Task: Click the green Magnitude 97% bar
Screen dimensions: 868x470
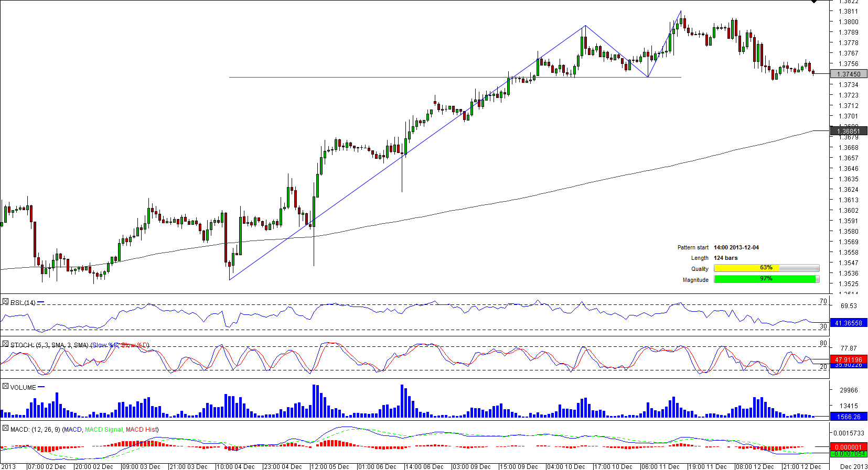Action: pyautogui.click(x=766, y=279)
